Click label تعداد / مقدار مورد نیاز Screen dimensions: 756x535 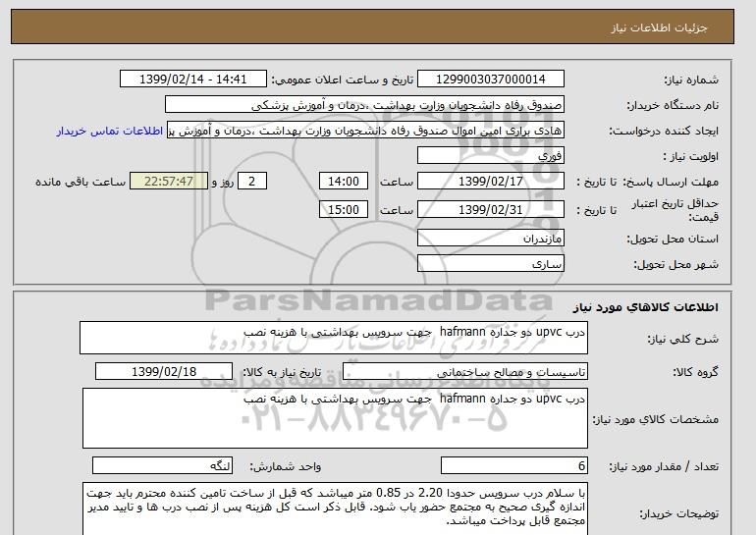point(664,466)
